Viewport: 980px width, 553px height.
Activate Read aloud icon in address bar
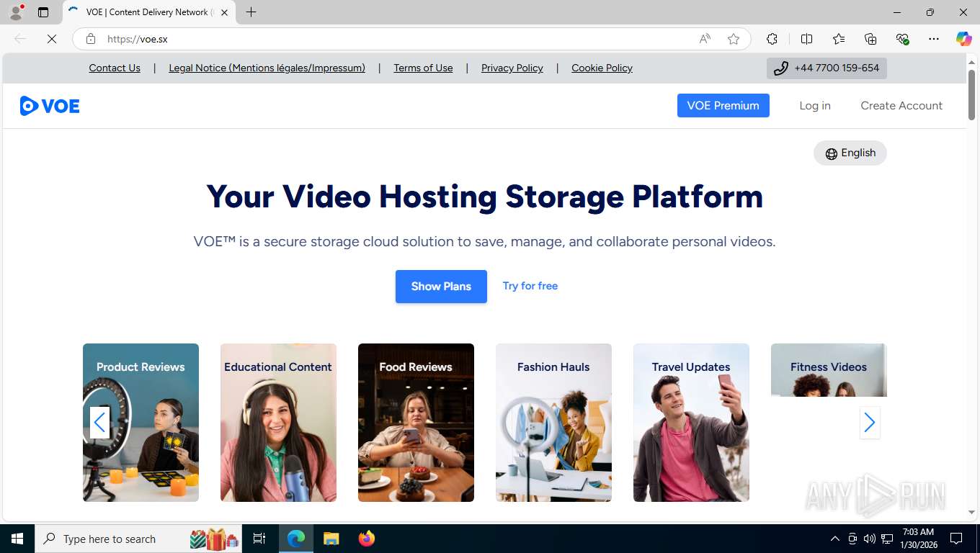(705, 39)
